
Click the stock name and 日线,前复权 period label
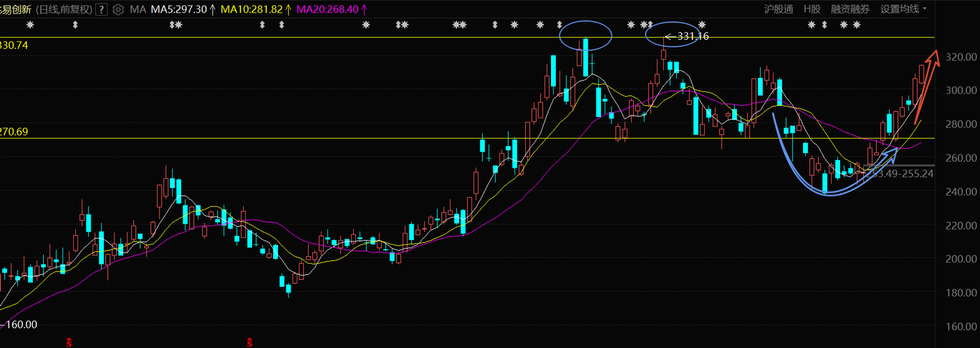click(45, 9)
